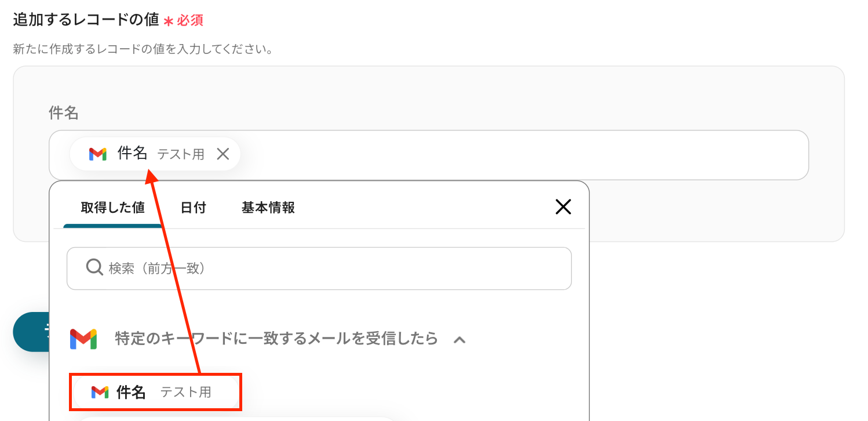Click the 件名 field label above the input

point(64,112)
